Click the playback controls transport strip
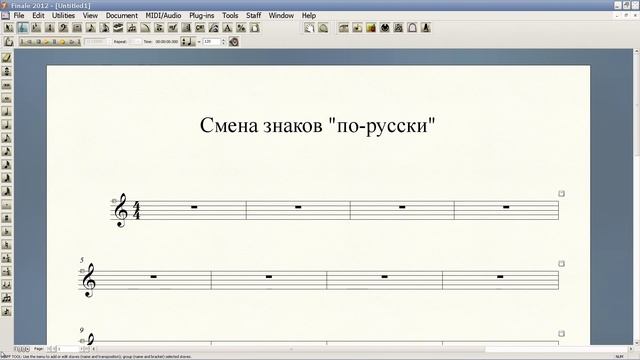 50,42
